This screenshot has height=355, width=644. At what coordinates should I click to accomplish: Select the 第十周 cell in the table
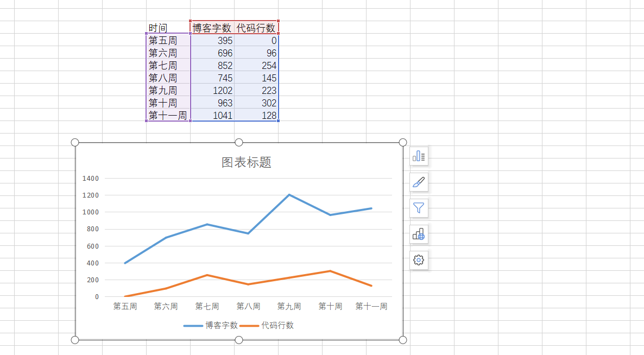pos(168,103)
